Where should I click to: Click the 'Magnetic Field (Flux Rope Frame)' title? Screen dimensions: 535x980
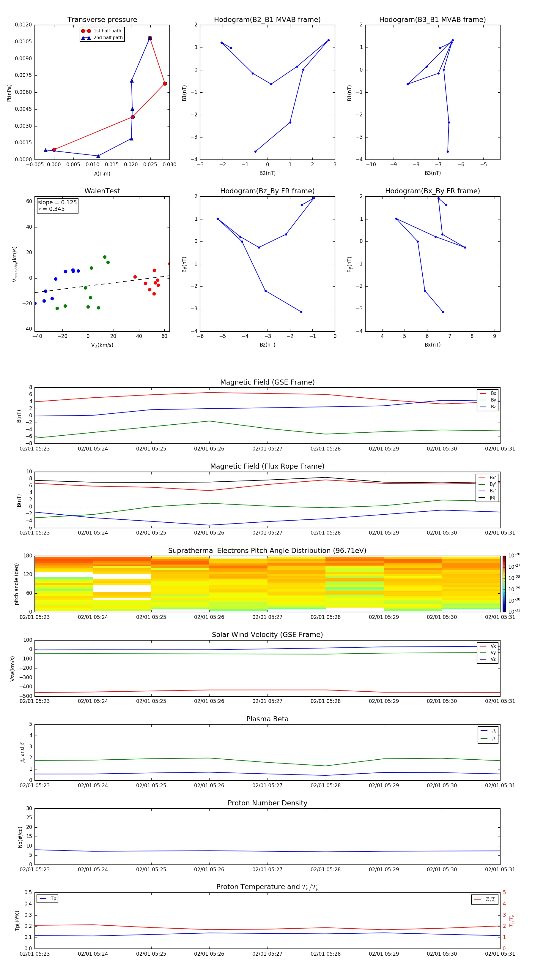pyautogui.click(x=267, y=467)
